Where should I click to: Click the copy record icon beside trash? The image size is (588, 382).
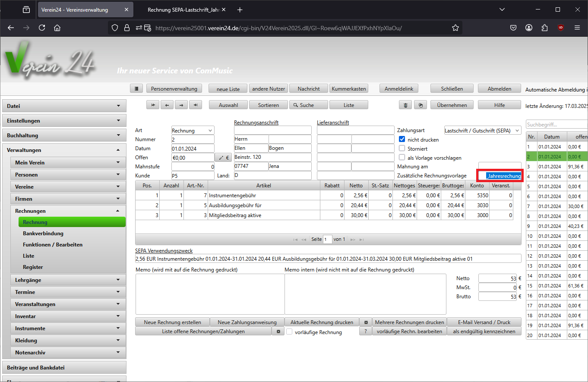click(420, 105)
